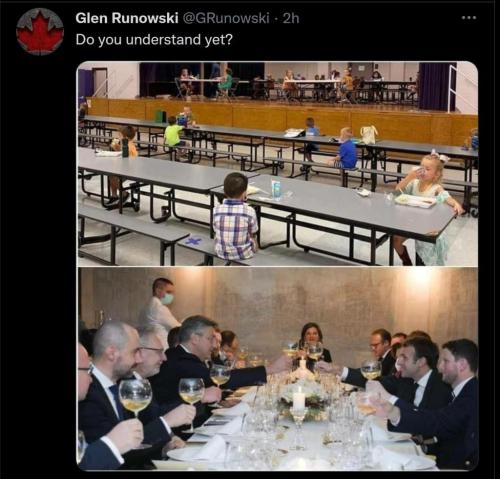The width and height of the screenshot is (500, 479).
Task: Click the tote bag on cafeteria table
Action: (x=369, y=135)
